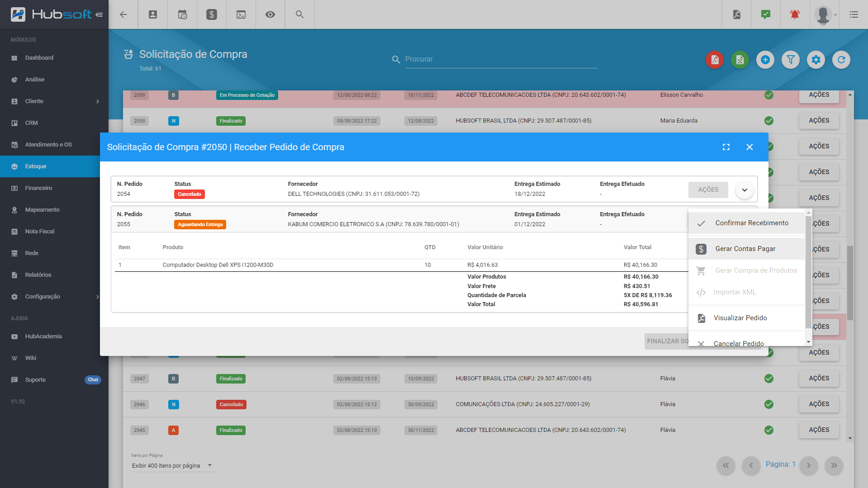Open the filter funnel button

(x=791, y=60)
